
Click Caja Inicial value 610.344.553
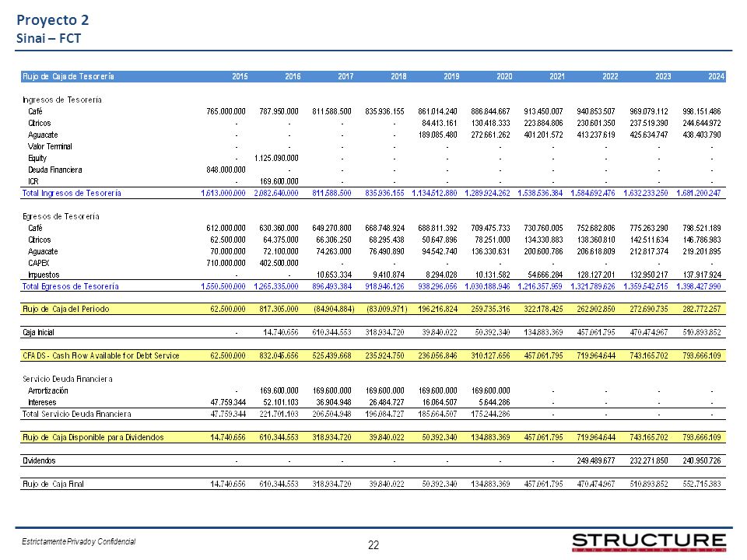point(331,332)
